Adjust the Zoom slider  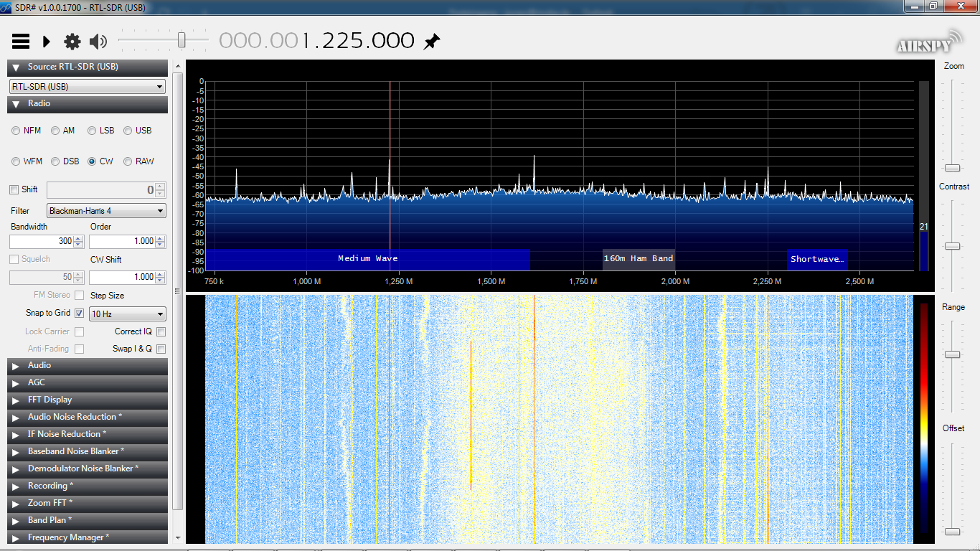952,167
